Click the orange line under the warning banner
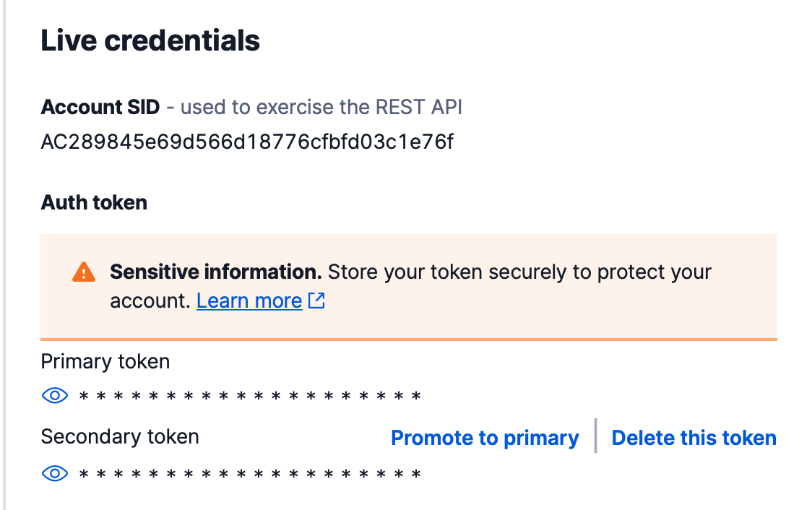Screen dimensions: 812x510 tap(408, 339)
